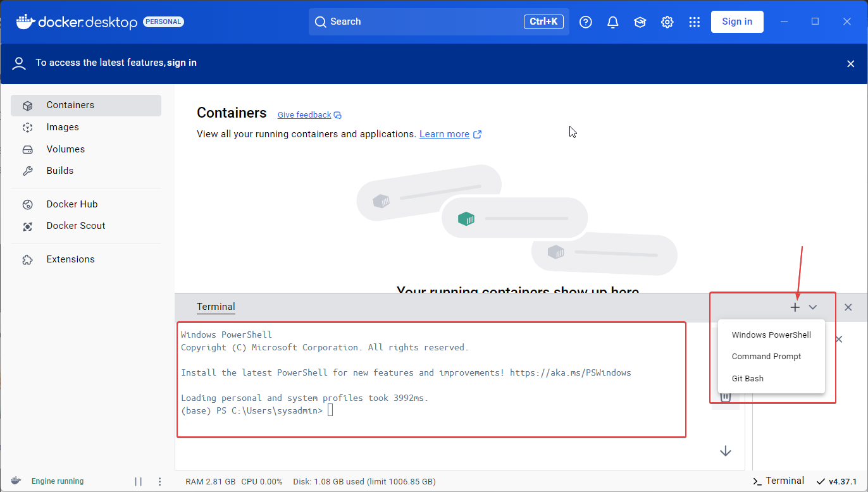This screenshot has height=492, width=868.
Task: Open Images in the sidebar
Action: pyautogui.click(x=86, y=127)
